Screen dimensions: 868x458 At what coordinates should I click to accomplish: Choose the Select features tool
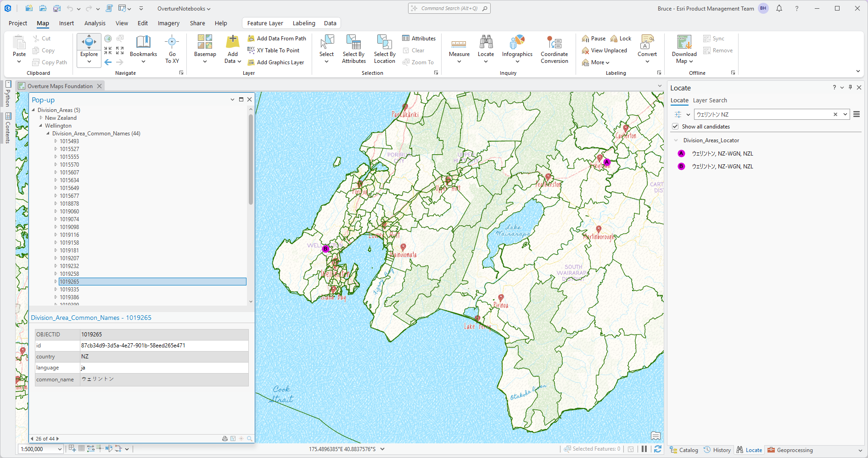click(326, 49)
